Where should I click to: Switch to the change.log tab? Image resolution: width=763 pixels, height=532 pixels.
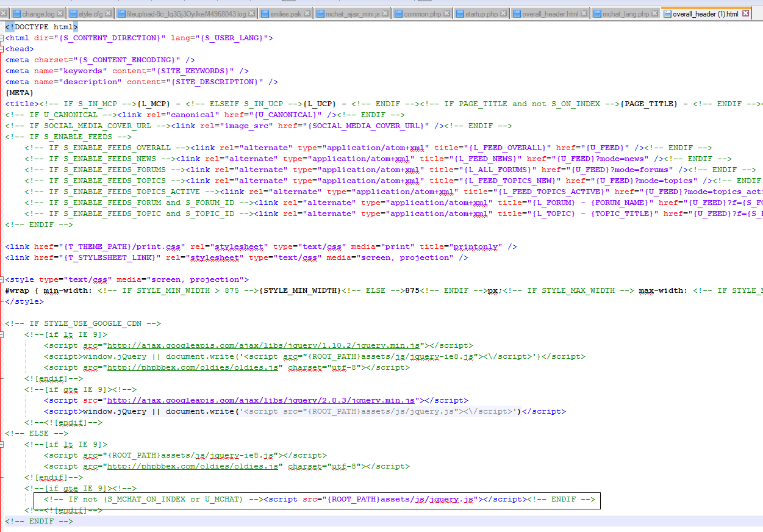(38, 13)
